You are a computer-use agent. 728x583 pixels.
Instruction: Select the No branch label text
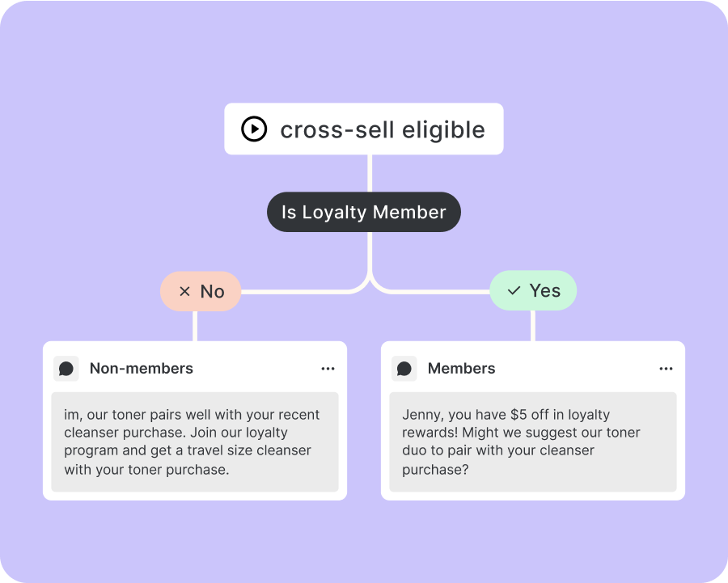pyautogui.click(x=212, y=291)
